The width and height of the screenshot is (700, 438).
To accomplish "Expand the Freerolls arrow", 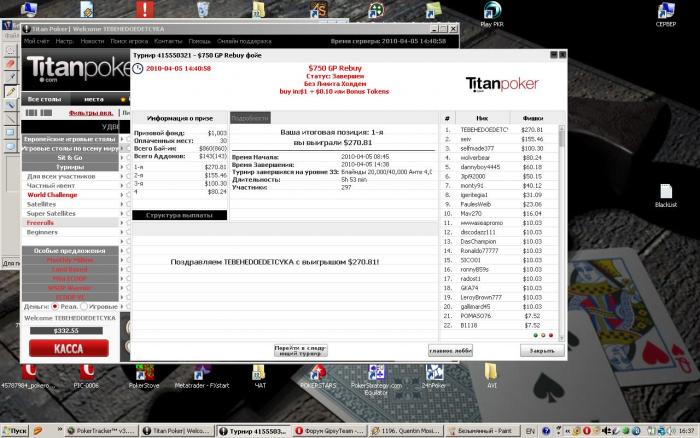I will click(x=122, y=223).
